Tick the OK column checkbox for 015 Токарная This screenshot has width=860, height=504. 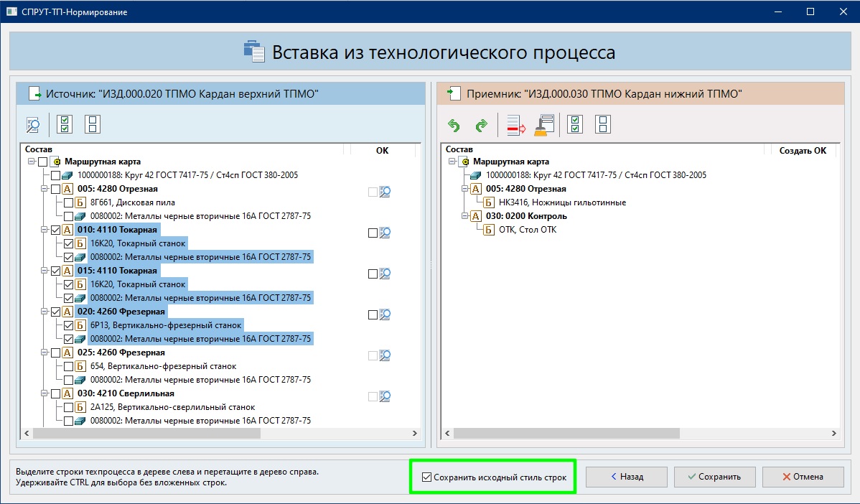pyautogui.click(x=372, y=274)
